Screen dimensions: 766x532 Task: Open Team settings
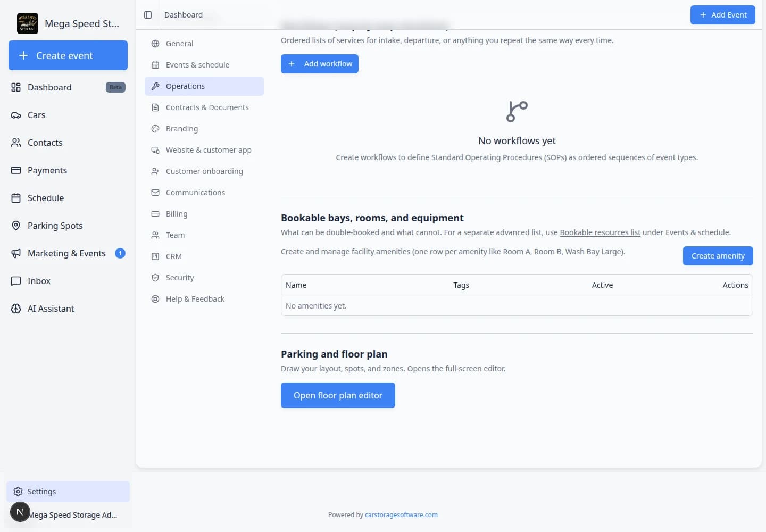pos(204,235)
